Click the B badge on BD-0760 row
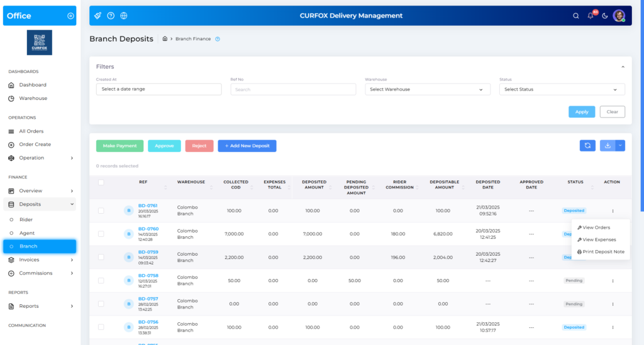 [128, 234]
